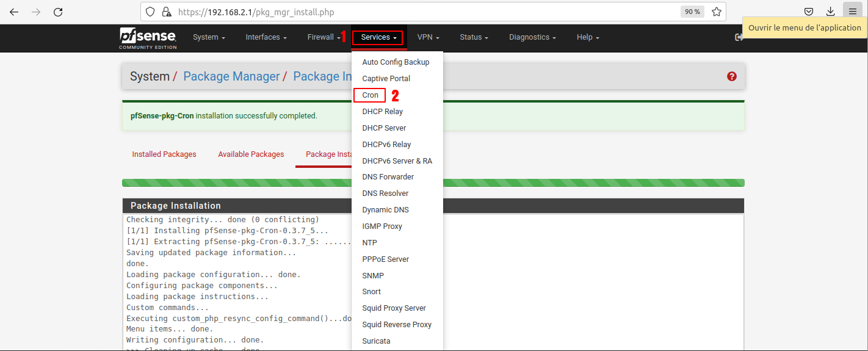This screenshot has width=868, height=351.
Task: Click the browser back arrow
Action: tap(14, 12)
